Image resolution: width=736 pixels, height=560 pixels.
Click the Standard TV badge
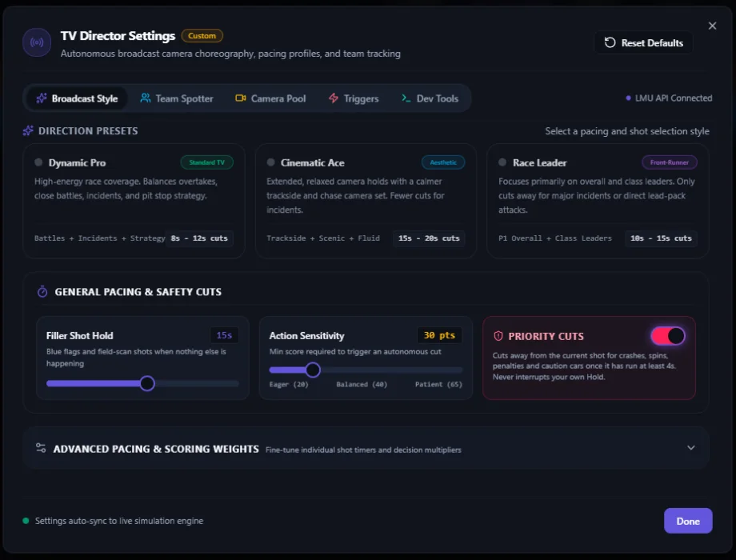pyautogui.click(x=206, y=162)
